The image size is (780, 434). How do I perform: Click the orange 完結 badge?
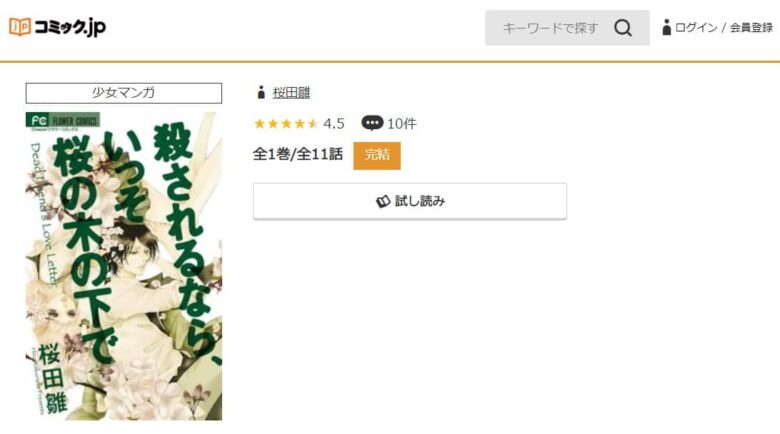point(377,155)
